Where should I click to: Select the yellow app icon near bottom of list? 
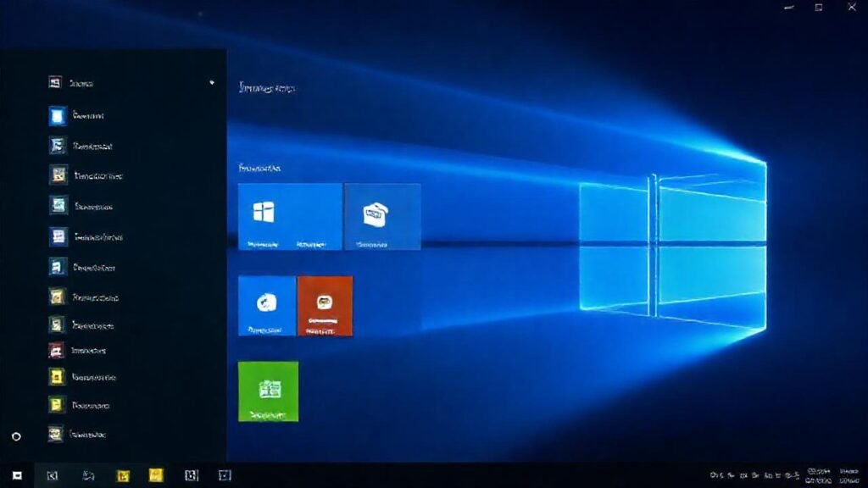click(x=58, y=406)
